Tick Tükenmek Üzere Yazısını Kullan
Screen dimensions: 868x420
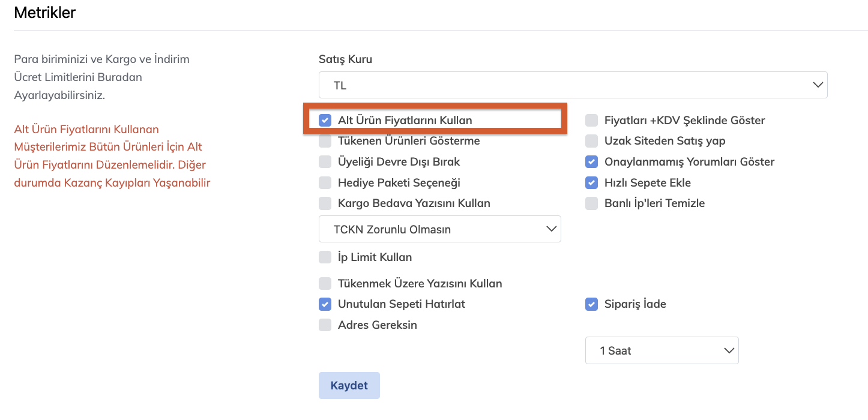tap(325, 284)
